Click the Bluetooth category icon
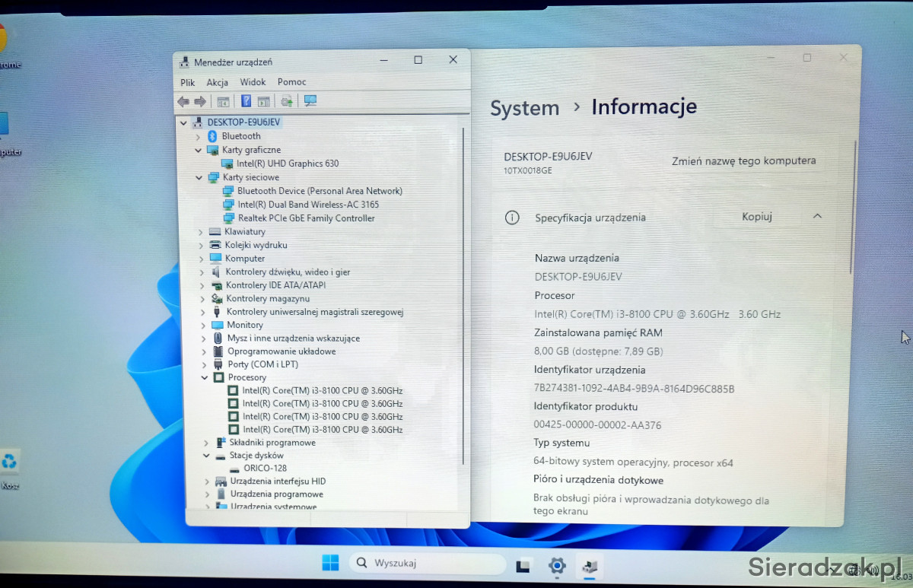The width and height of the screenshot is (913, 588). pos(213,136)
